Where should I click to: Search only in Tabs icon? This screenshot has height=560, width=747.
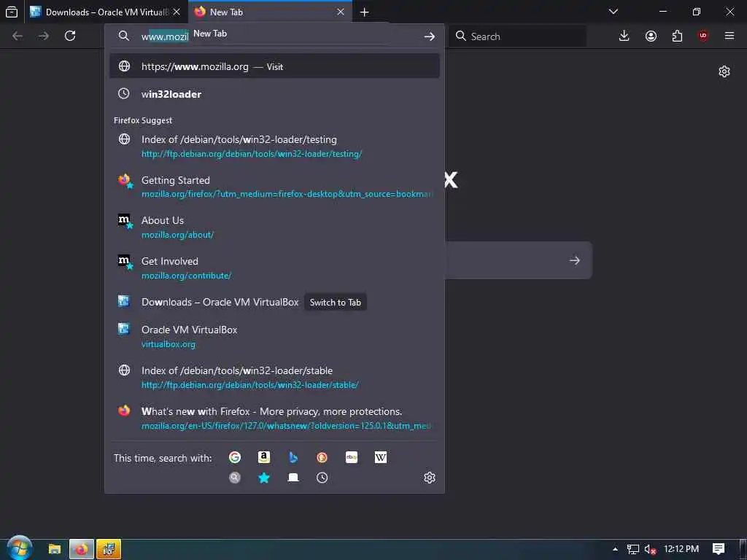tap(293, 478)
